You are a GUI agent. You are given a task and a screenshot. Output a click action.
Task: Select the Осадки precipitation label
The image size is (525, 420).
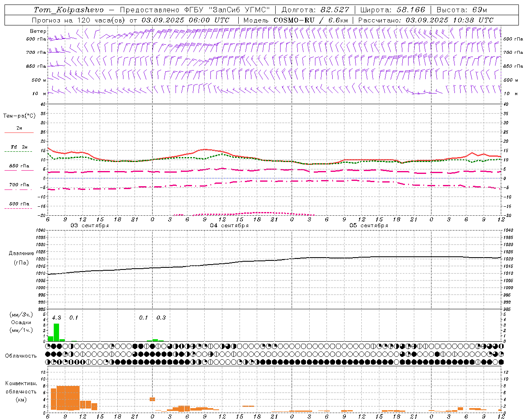[21, 322]
